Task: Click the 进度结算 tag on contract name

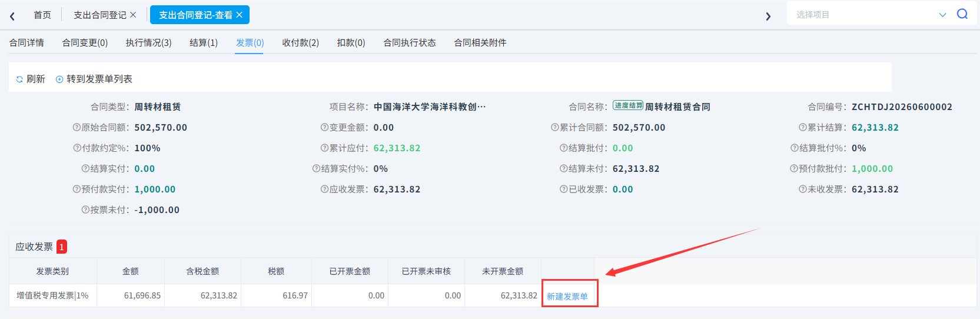Action: [x=628, y=106]
